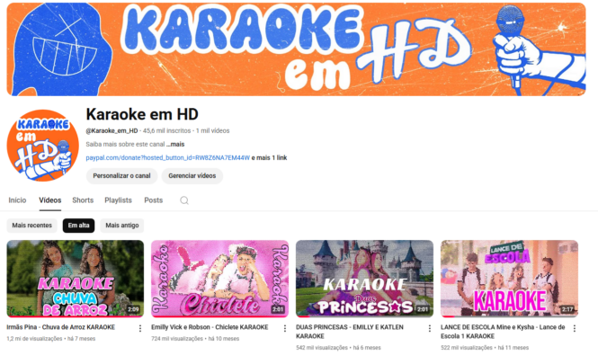The height and width of the screenshot is (364, 598).
Task: Open options menu for Chuva de Arroz KARAOKE video
Action: (x=140, y=328)
